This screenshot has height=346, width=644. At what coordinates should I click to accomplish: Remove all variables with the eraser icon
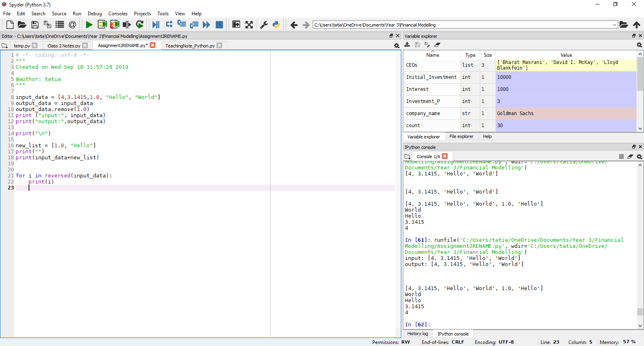point(437,45)
